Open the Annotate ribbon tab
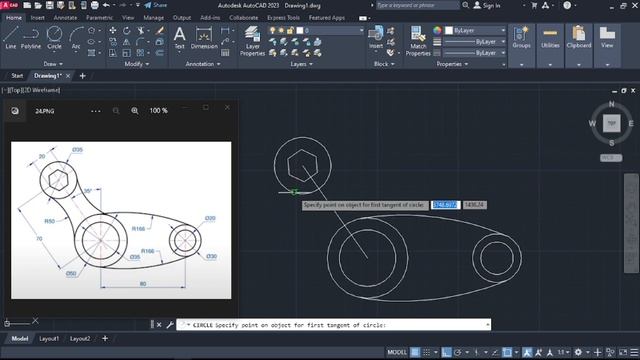The width and height of the screenshot is (640, 360). pyautogui.click(x=65, y=18)
